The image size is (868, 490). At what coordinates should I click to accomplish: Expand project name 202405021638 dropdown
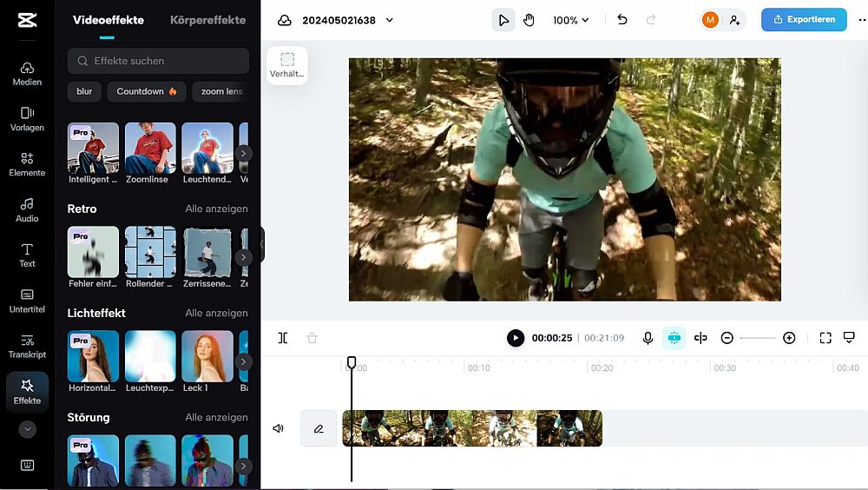point(389,20)
